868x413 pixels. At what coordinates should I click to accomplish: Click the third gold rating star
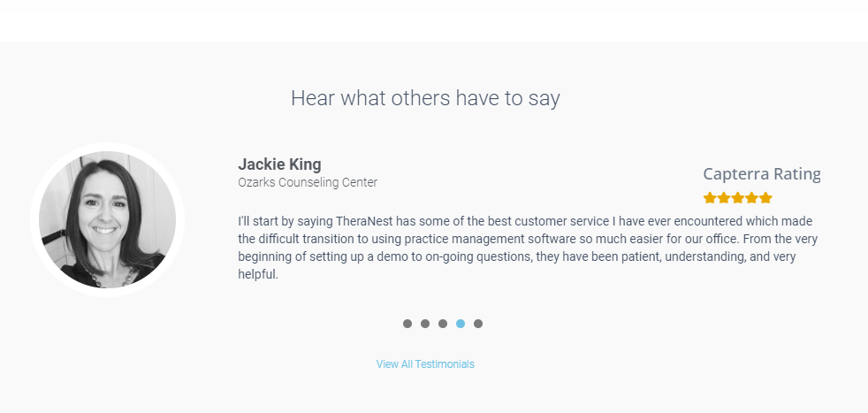tap(737, 197)
